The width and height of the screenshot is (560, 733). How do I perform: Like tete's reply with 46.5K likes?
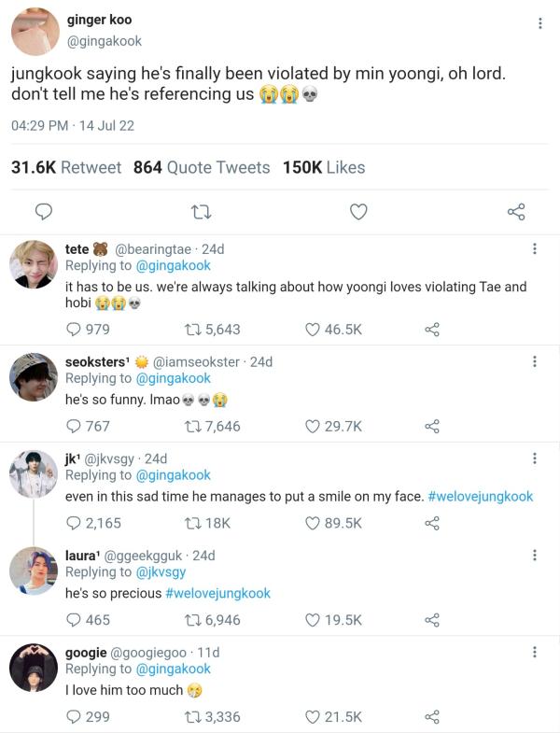pos(314,329)
